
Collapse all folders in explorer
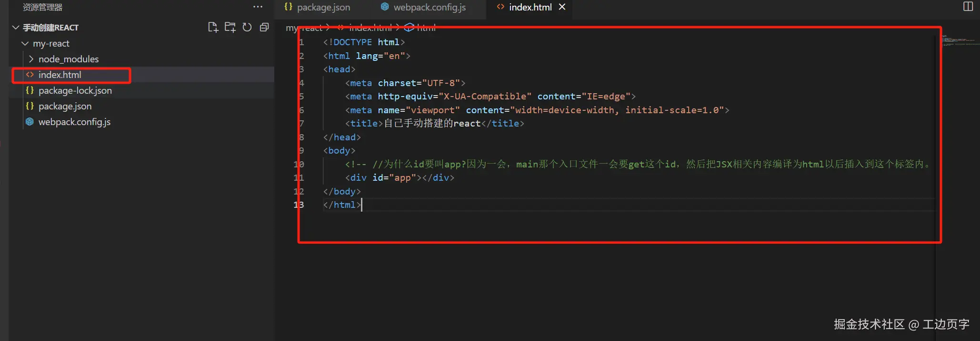point(264,28)
